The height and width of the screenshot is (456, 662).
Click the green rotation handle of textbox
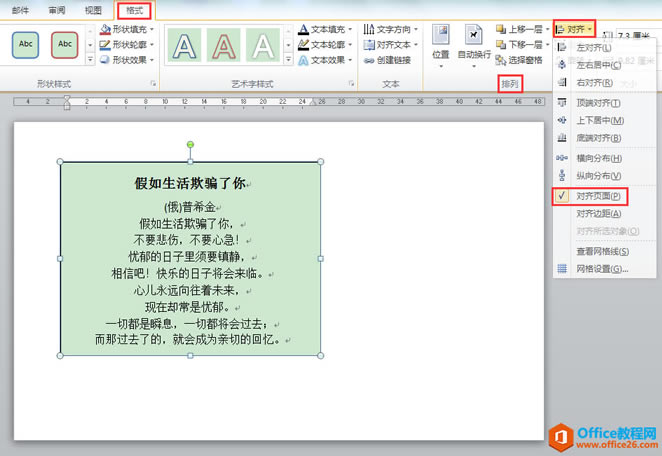[x=190, y=144]
